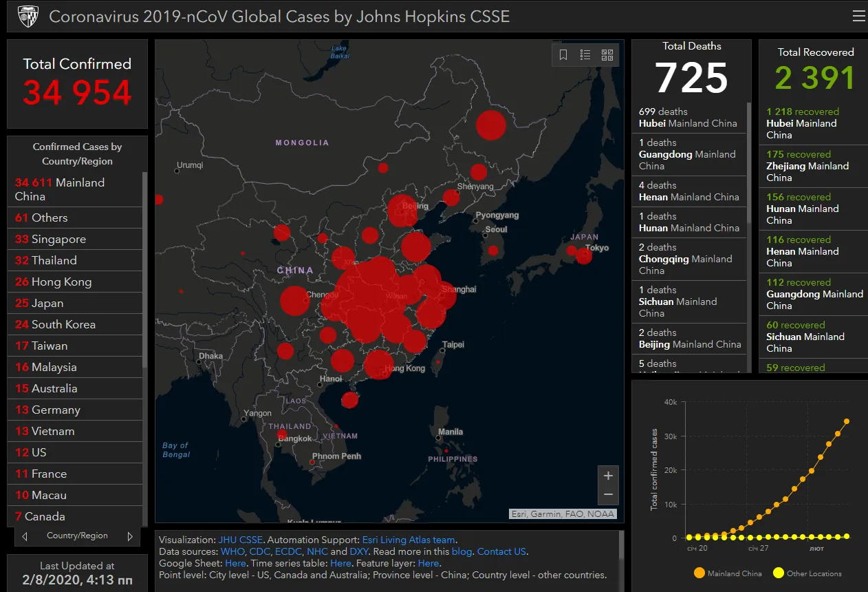The height and width of the screenshot is (592, 868).
Task: Select Singapore in the country list
Action: 76,239
